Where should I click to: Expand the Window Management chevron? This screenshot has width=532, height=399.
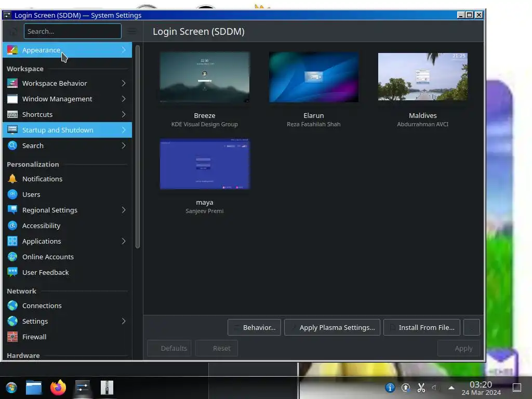124,99
